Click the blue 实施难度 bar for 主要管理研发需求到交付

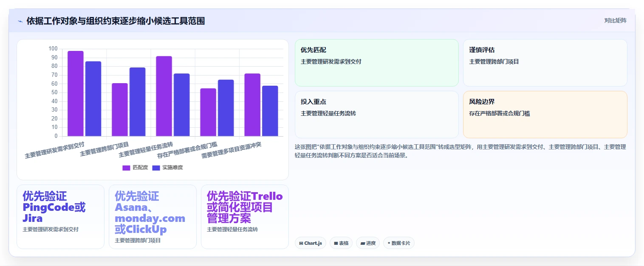pos(93,99)
